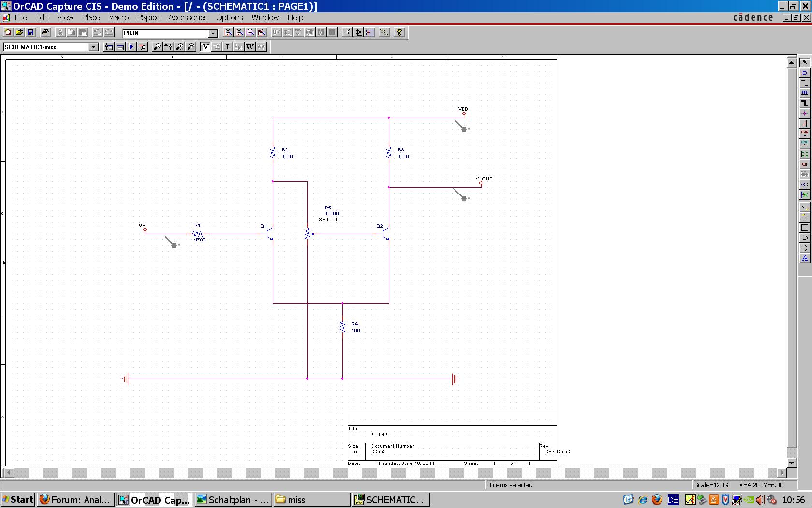Click the PBJN part name input field
The width and height of the screenshot is (812, 508).
[x=165, y=33]
